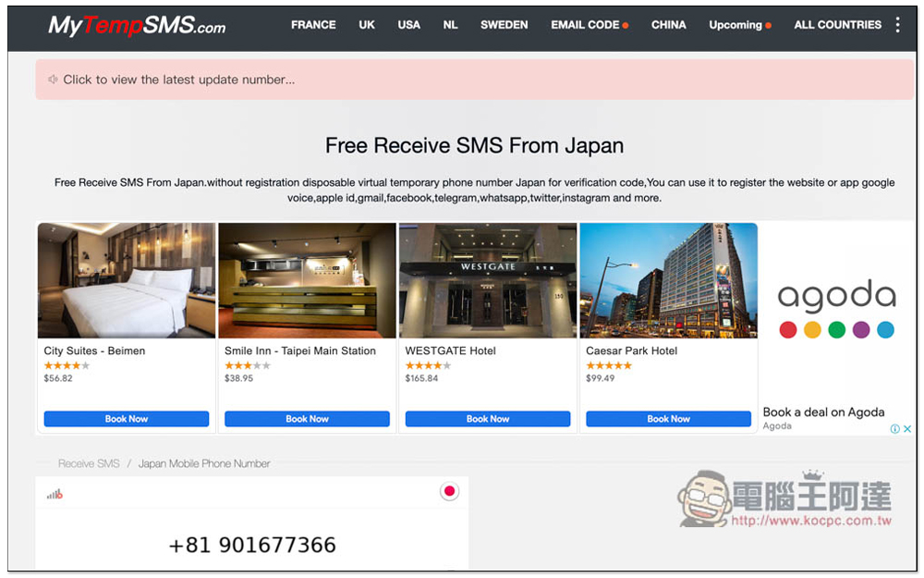Go to the NL numbers page
The width and height of the screenshot is (924, 578).
pos(450,25)
